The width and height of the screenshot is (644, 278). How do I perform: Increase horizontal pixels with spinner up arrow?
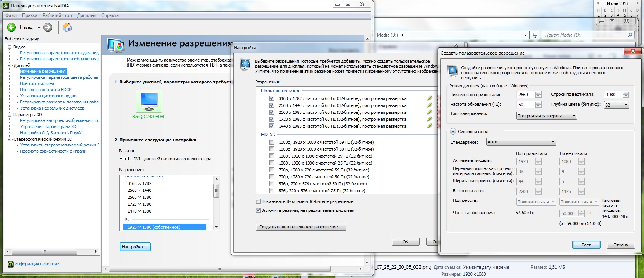click(538, 93)
